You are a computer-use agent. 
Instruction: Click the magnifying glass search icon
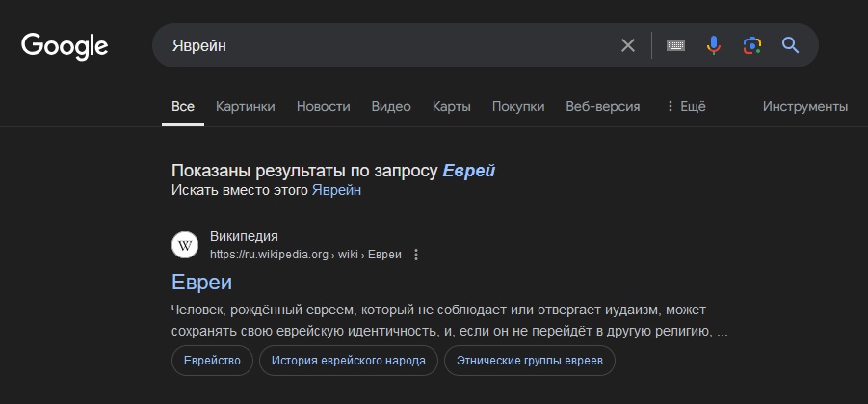(791, 45)
